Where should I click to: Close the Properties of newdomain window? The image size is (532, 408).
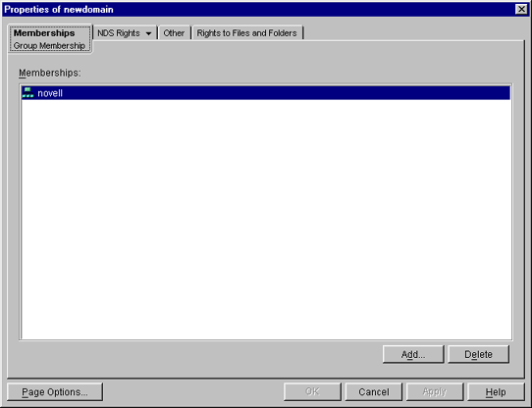click(521, 9)
